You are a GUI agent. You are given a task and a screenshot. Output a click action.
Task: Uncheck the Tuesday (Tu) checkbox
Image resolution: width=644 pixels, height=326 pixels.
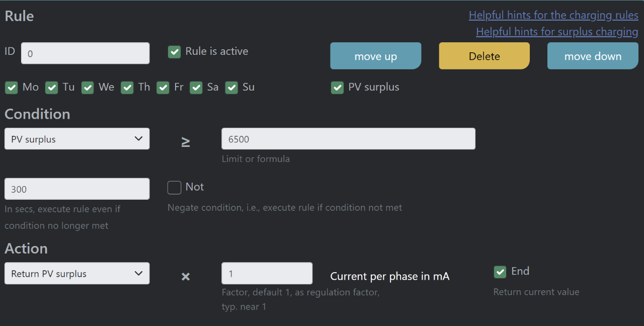[x=51, y=88]
